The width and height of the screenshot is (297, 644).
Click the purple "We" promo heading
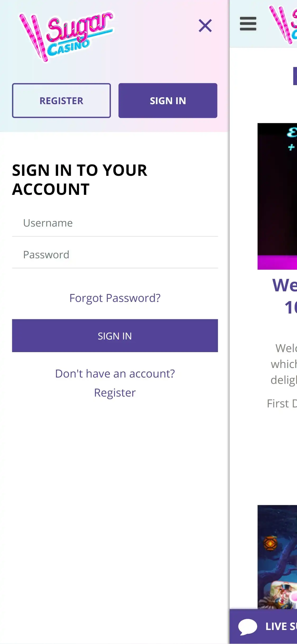click(x=285, y=286)
